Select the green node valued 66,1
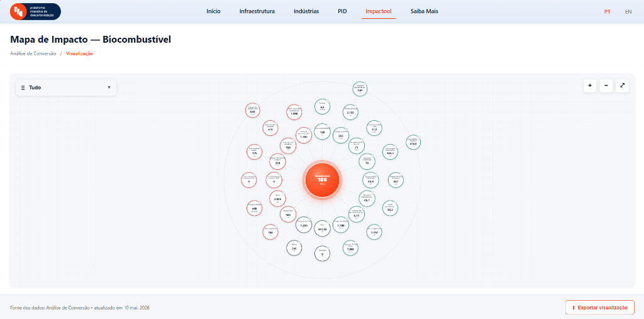Screen dimensions: 644x319 coord(367,199)
